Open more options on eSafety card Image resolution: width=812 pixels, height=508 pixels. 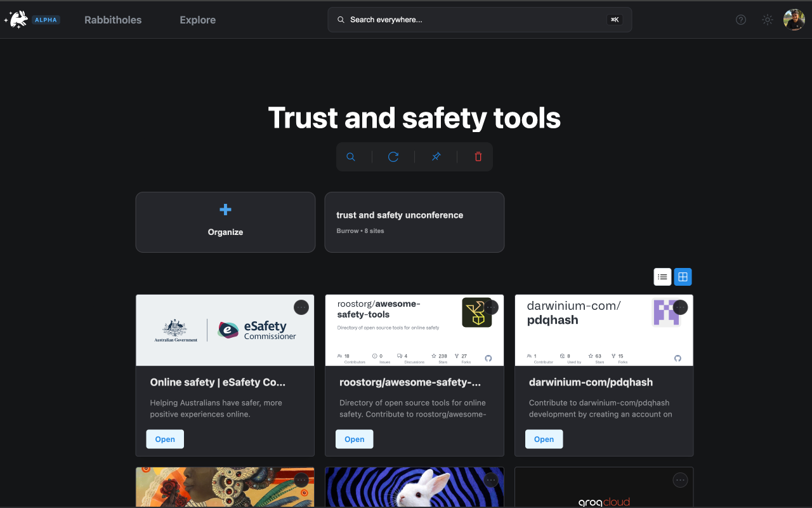[x=301, y=307]
